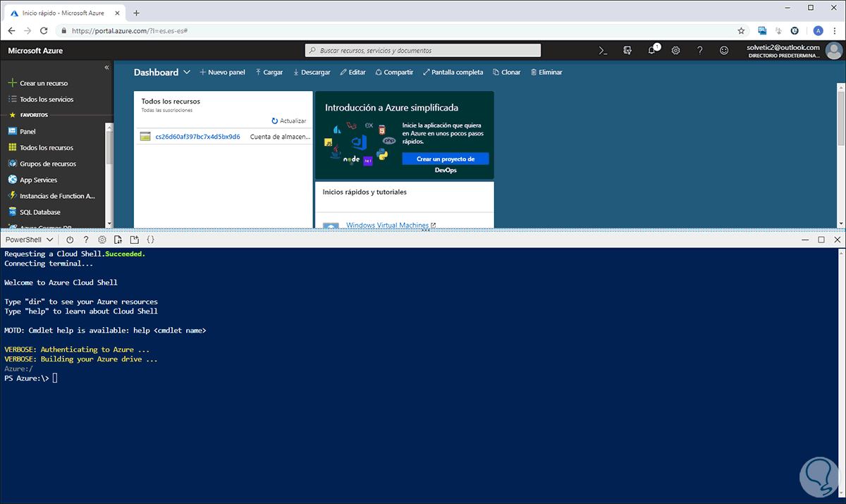Viewport: 846px width, 504px height.
Task: Click the Microsoft Azure logo text
Action: [35, 51]
